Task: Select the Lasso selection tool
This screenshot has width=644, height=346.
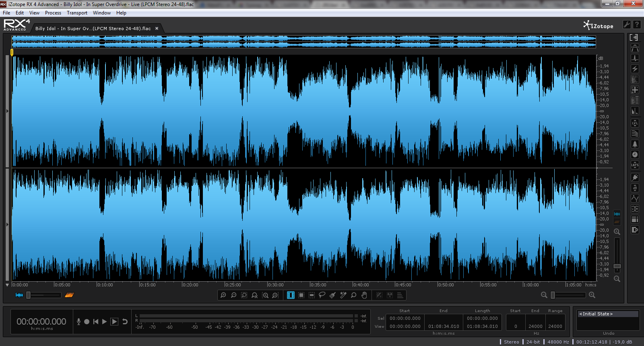Action: 322,295
